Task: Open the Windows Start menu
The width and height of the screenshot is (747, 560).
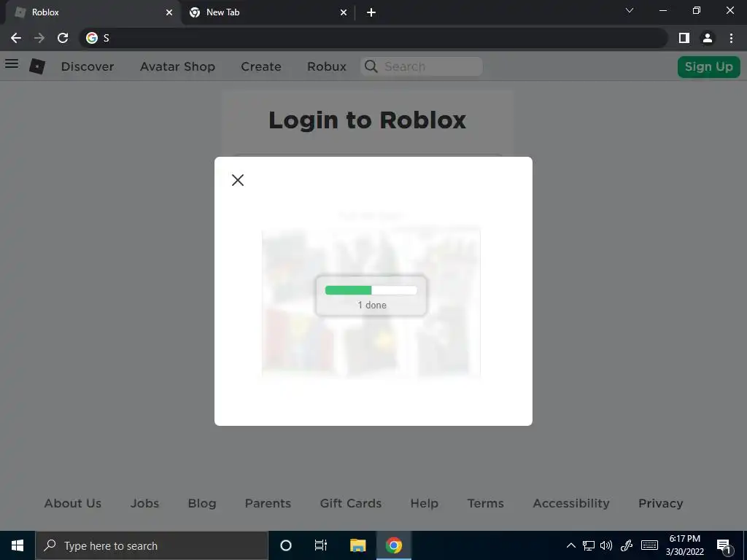Action: 18,545
